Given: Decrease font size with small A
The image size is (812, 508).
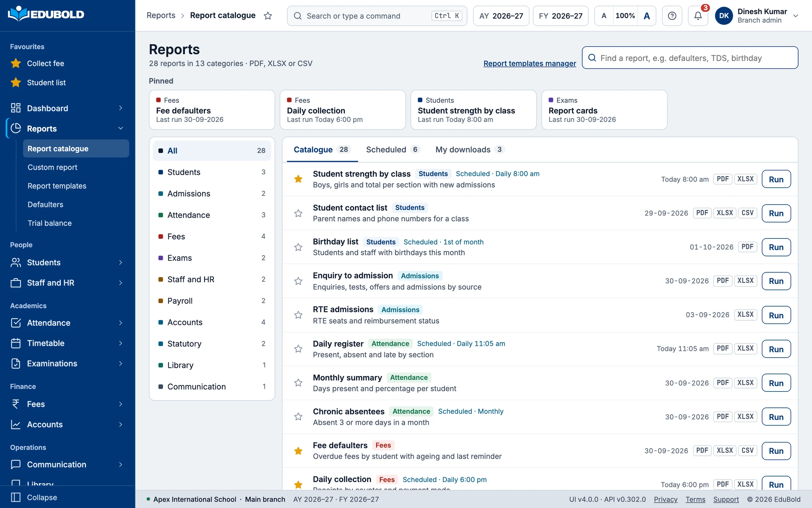Looking at the screenshot, I should point(604,16).
